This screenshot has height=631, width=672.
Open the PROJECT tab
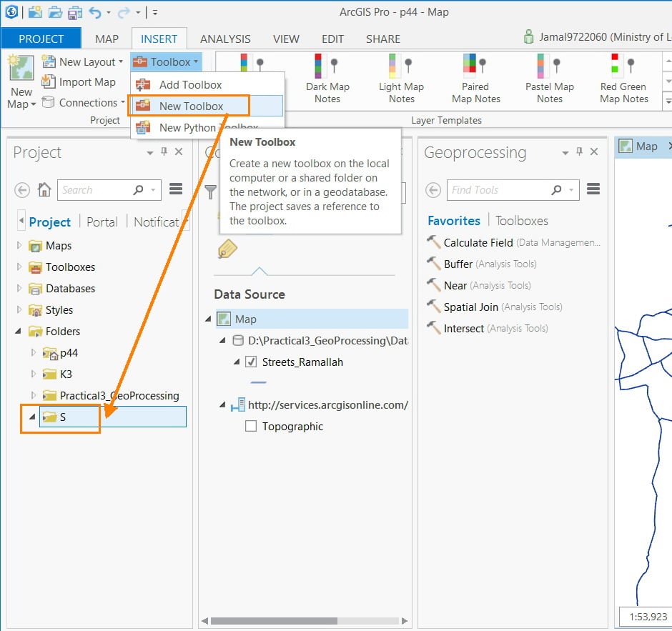coord(41,39)
